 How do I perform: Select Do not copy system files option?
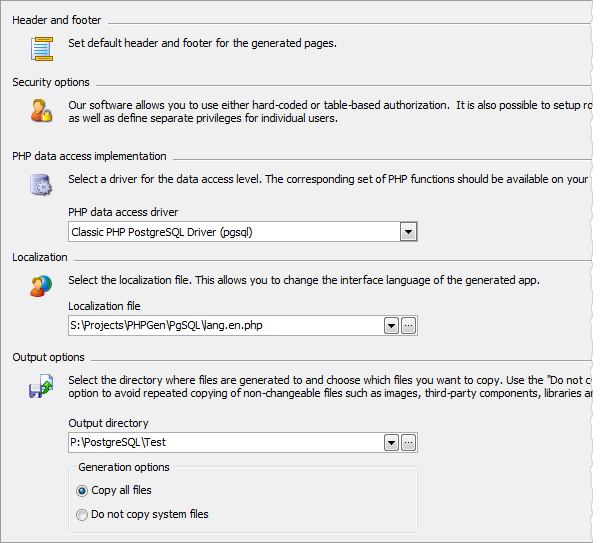coord(82,514)
